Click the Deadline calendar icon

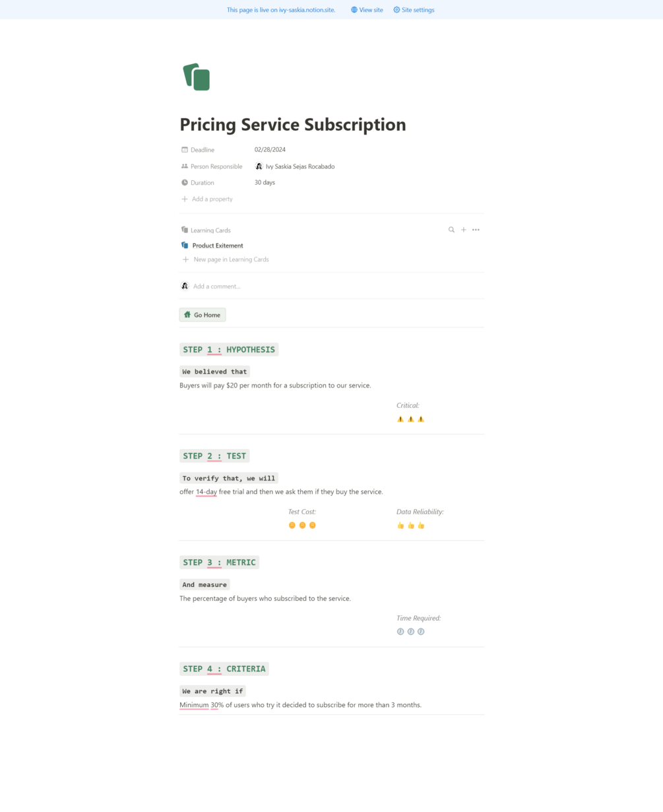pyautogui.click(x=185, y=150)
